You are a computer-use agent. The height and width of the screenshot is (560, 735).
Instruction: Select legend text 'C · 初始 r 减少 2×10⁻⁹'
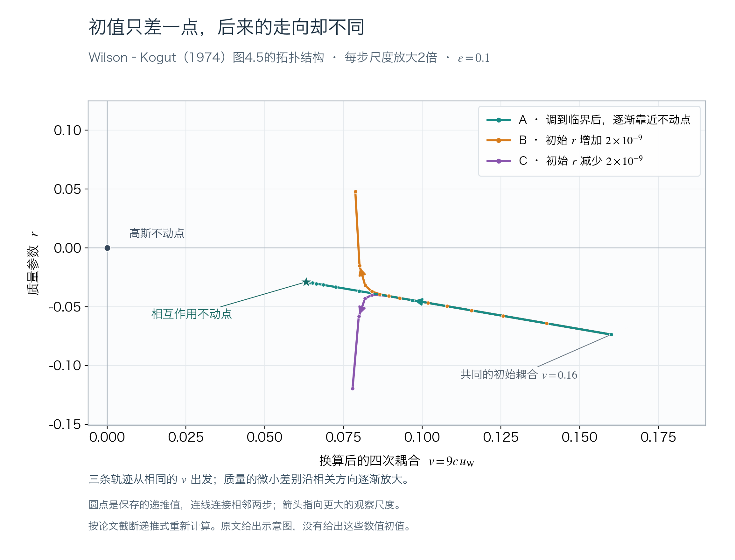click(580, 161)
